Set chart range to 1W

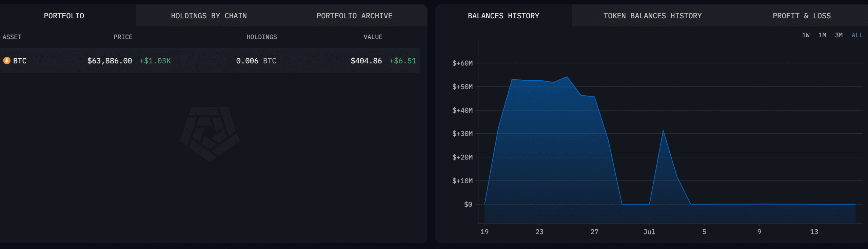click(806, 35)
